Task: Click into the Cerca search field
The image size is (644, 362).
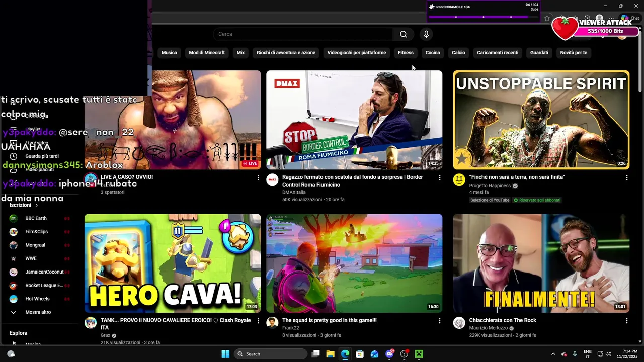Action: pyautogui.click(x=303, y=34)
